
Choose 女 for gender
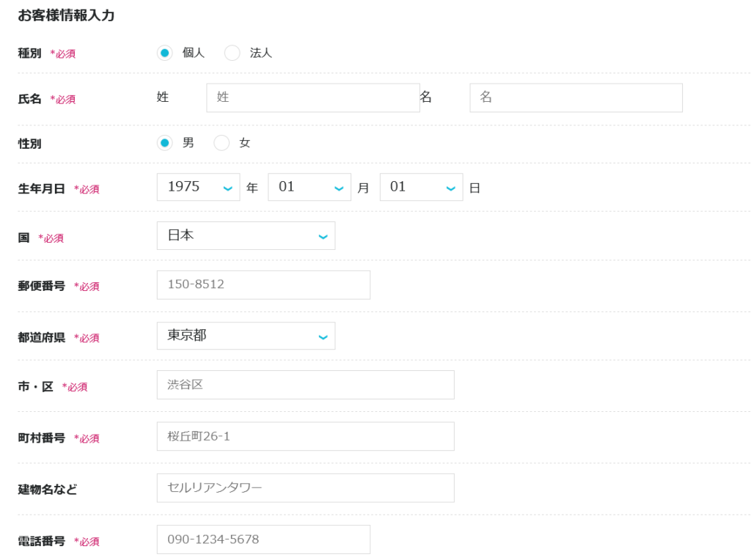221,143
